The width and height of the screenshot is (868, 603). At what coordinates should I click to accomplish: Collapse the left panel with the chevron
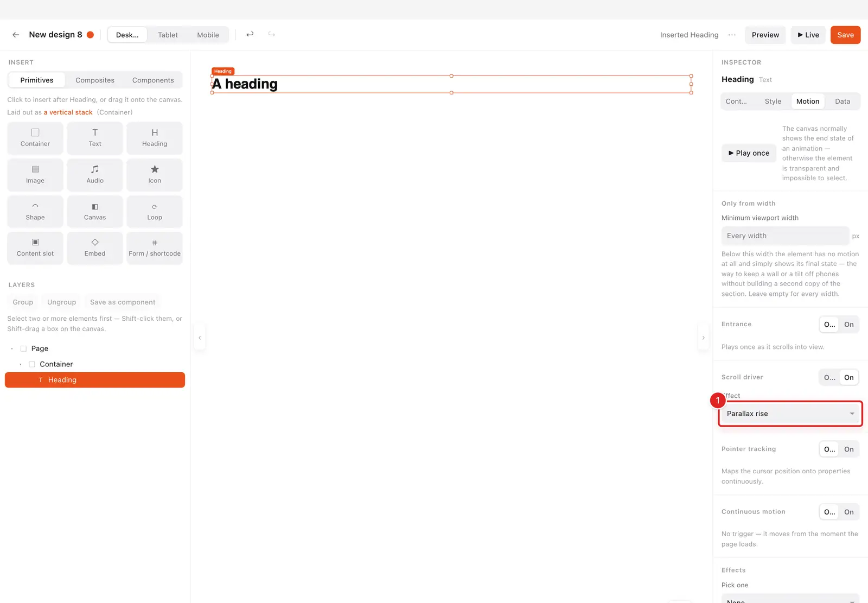(200, 338)
